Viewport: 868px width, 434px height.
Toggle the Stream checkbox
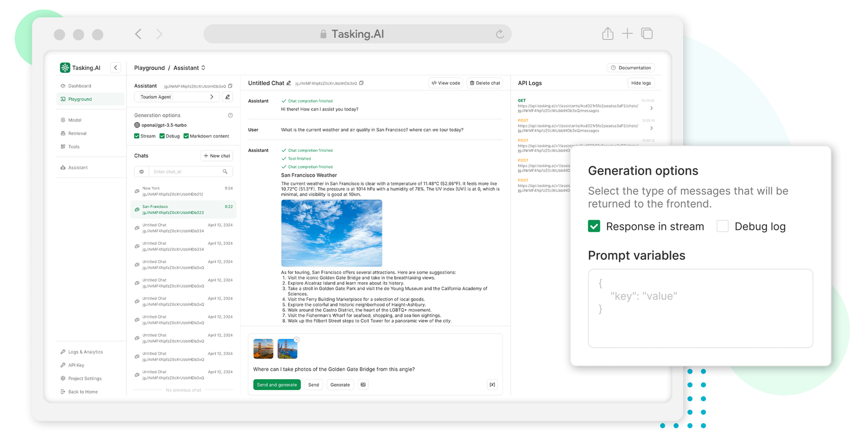[137, 136]
